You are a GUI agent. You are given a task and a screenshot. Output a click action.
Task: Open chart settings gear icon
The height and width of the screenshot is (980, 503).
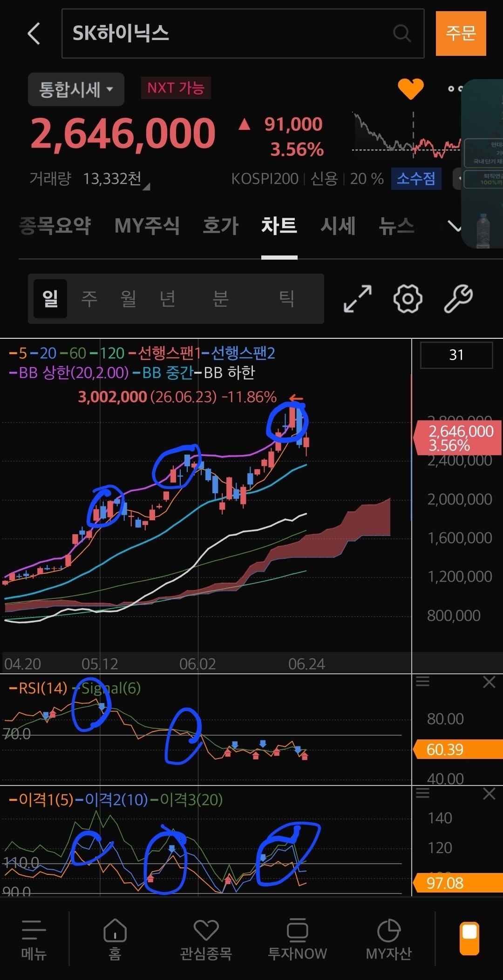[x=408, y=299]
